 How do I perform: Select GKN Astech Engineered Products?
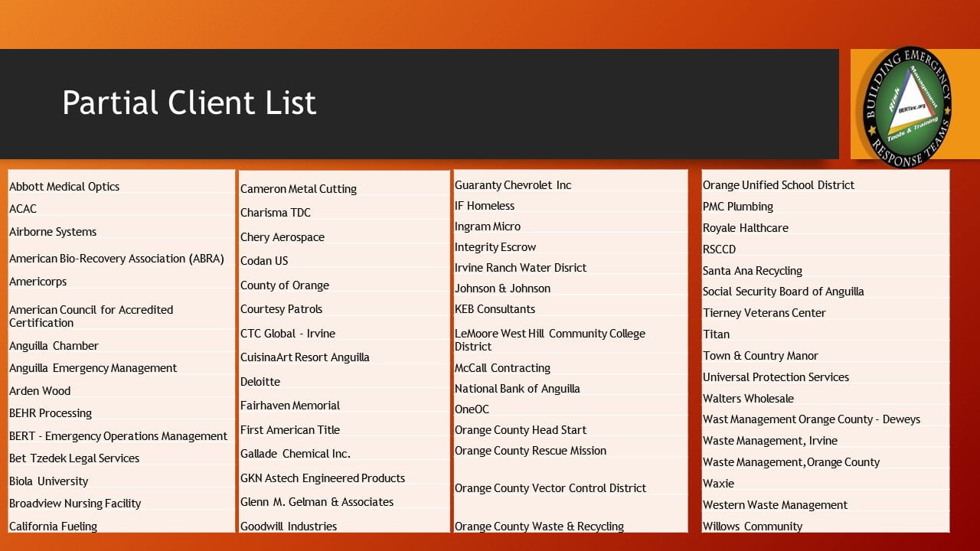(x=323, y=478)
